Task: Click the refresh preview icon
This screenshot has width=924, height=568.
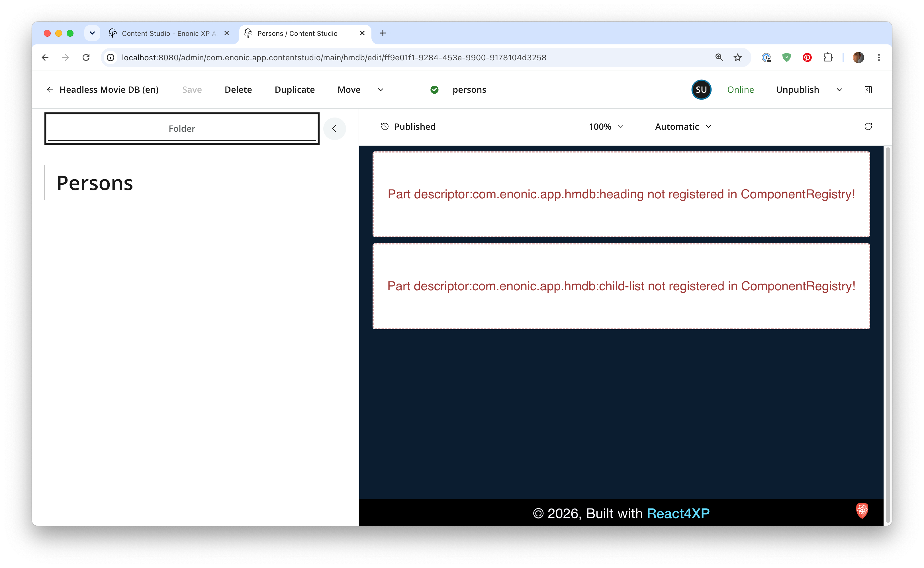Action: (x=868, y=127)
